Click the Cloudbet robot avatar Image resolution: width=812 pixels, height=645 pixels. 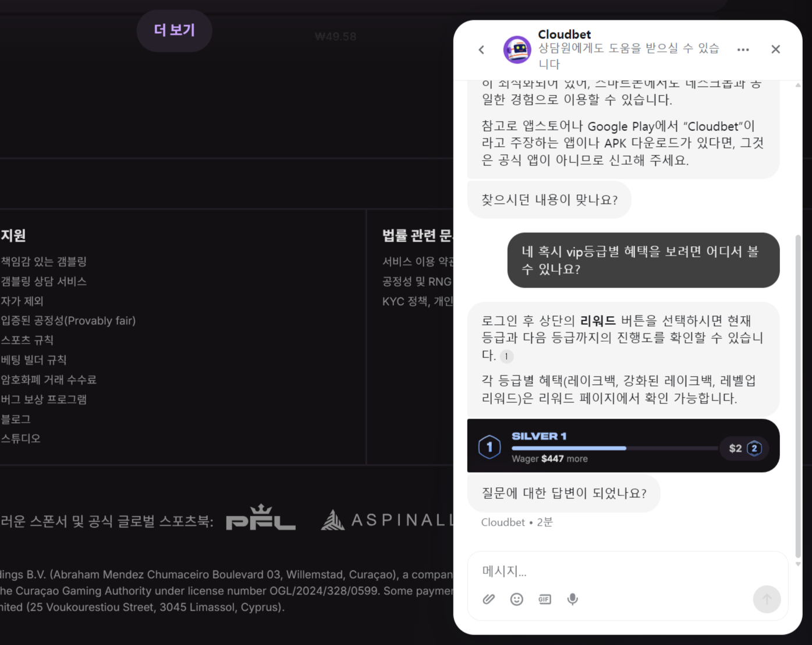tap(517, 49)
